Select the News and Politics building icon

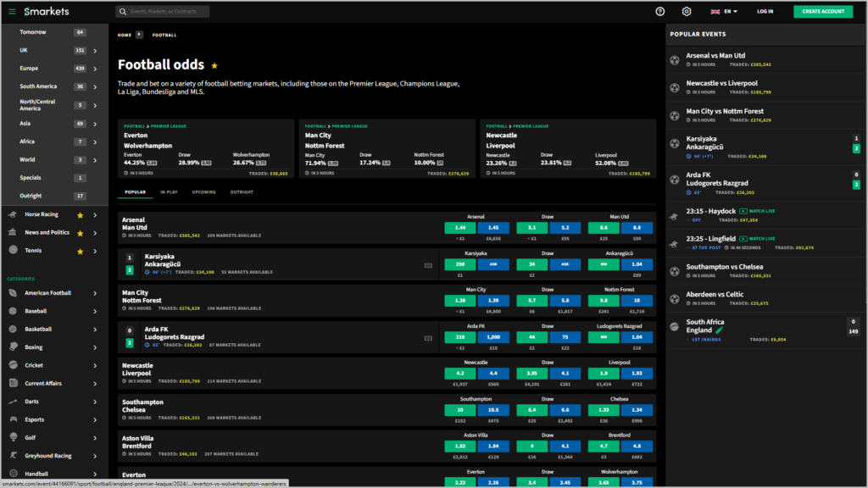[13, 232]
